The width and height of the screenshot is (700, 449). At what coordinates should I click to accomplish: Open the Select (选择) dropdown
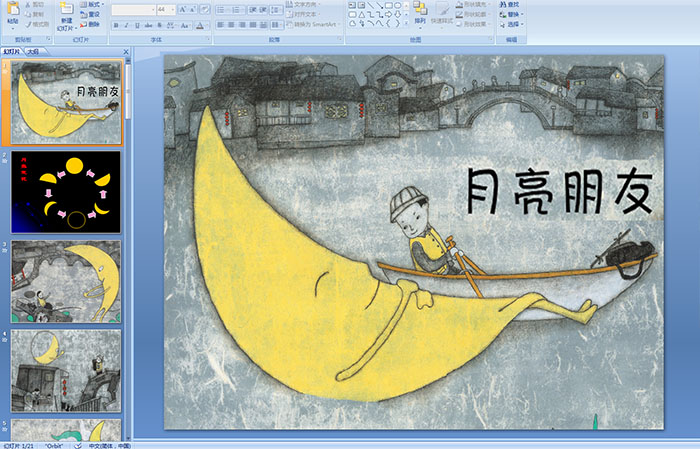point(512,24)
